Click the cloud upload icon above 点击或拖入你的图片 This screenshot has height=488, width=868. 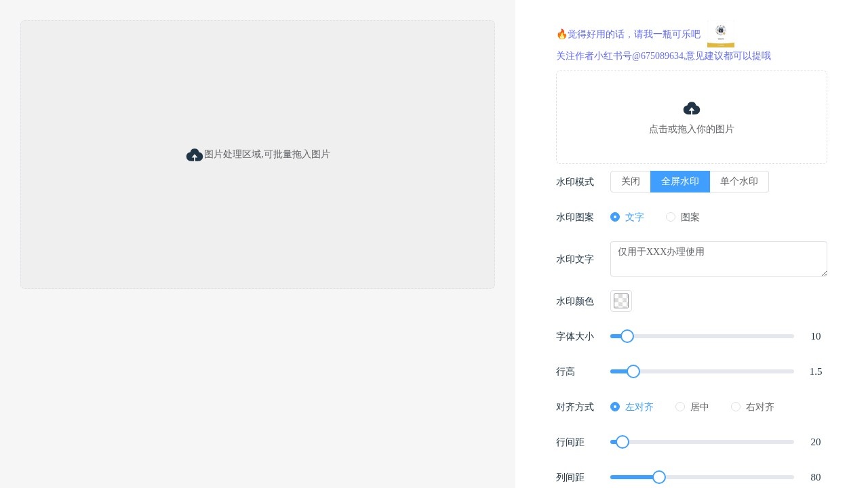[x=692, y=108]
